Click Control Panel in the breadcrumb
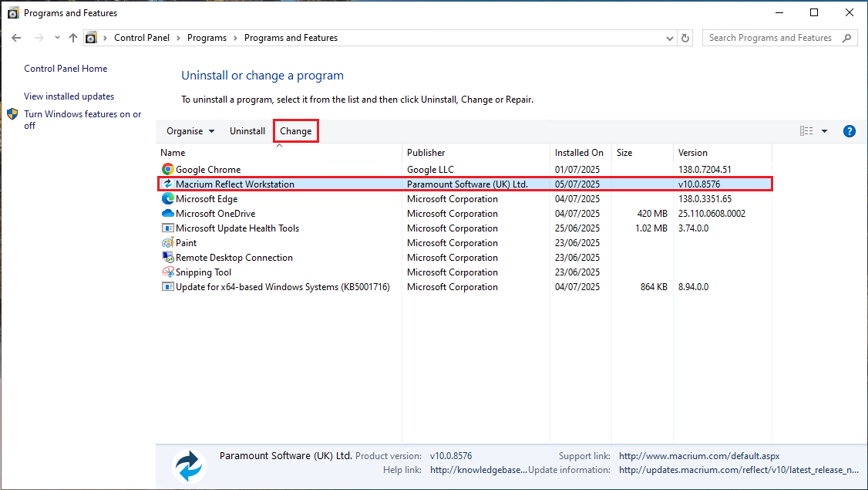This screenshot has height=490, width=868. pyautogui.click(x=142, y=38)
